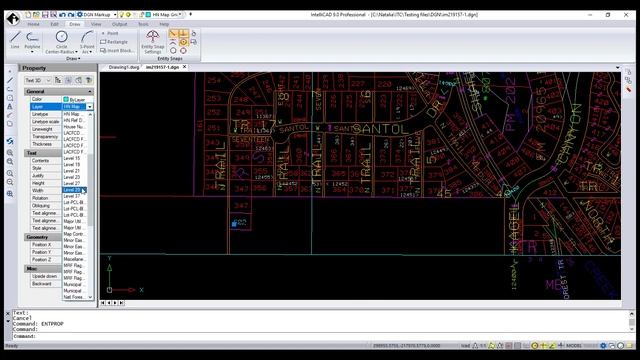Toggle the red Quadrant snap circle icon

point(183,51)
